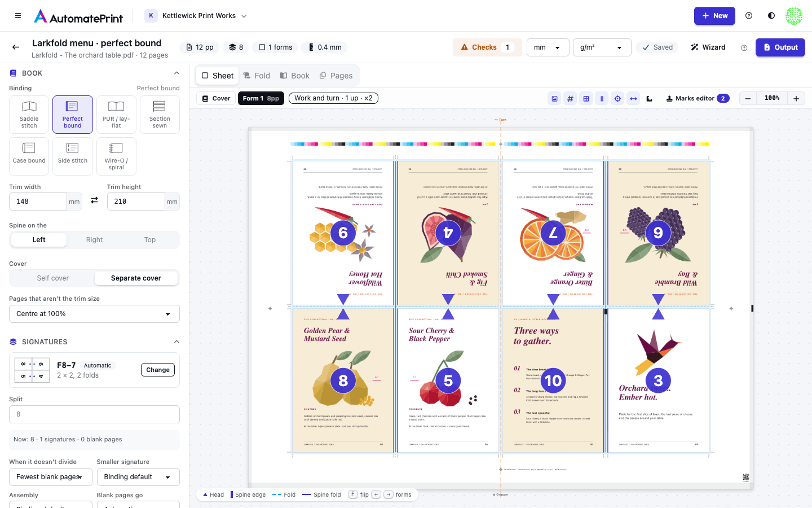The width and height of the screenshot is (812, 508).
Task: Collapse the BOOK section
Action: [x=176, y=73]
